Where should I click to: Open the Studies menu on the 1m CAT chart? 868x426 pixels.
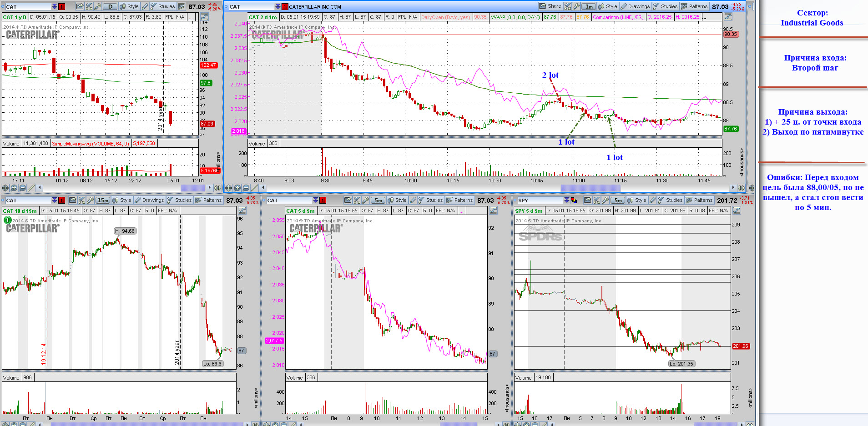666,6
